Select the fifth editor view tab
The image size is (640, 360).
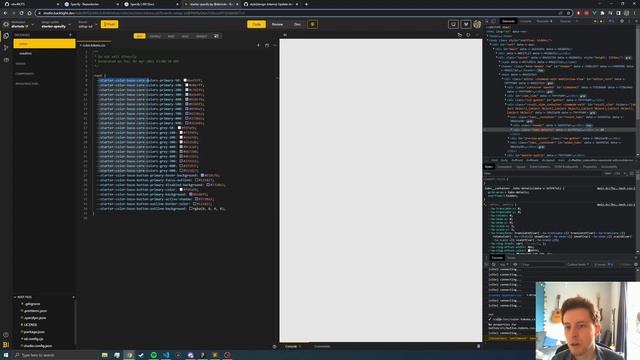(x=201, y=36)
